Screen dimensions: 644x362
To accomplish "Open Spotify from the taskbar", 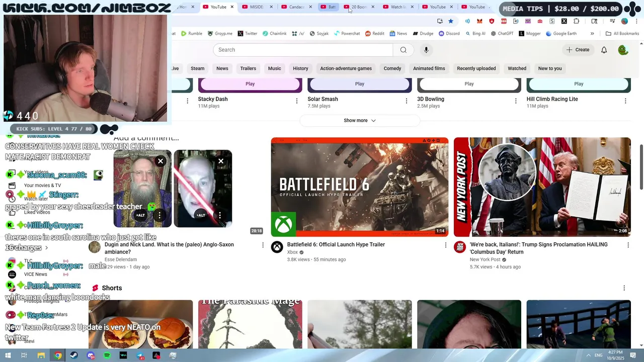I will (107, 355).
